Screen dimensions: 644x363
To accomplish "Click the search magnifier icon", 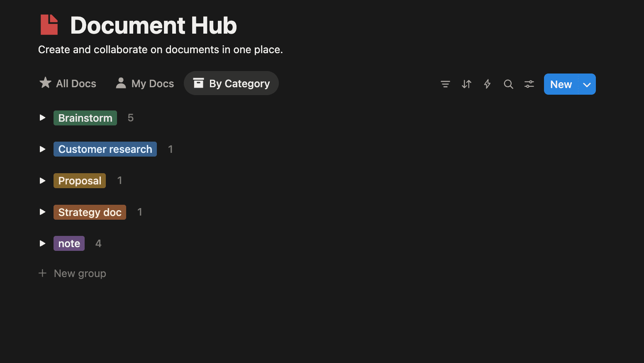I will [508, 84].
